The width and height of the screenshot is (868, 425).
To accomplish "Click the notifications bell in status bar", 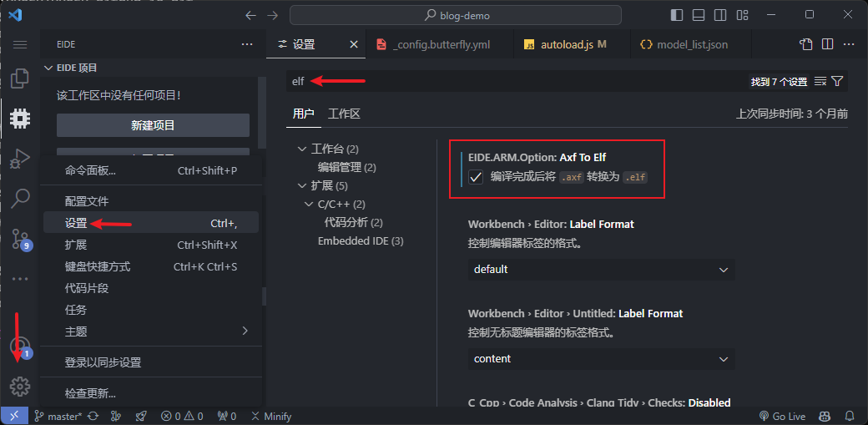I will coord(850,416).
